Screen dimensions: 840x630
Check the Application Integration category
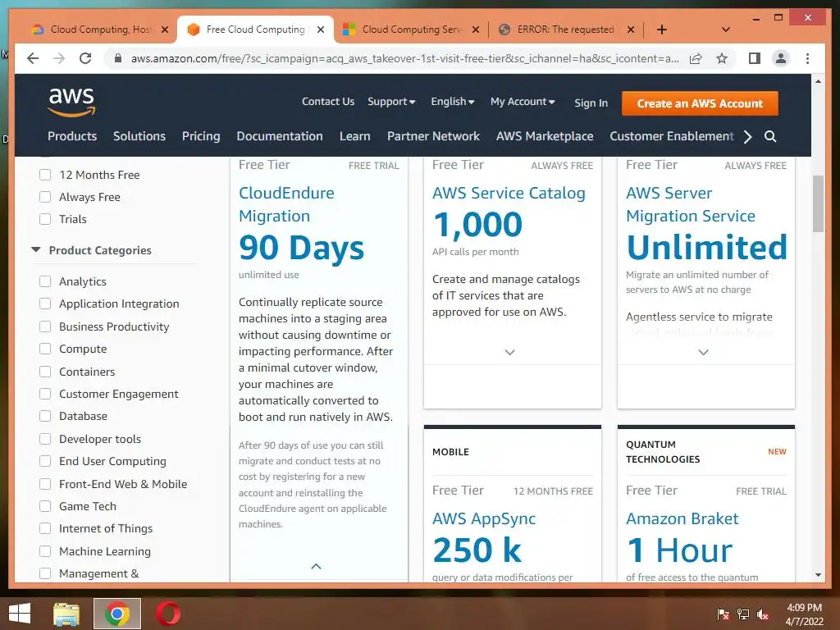pos(46,304)
